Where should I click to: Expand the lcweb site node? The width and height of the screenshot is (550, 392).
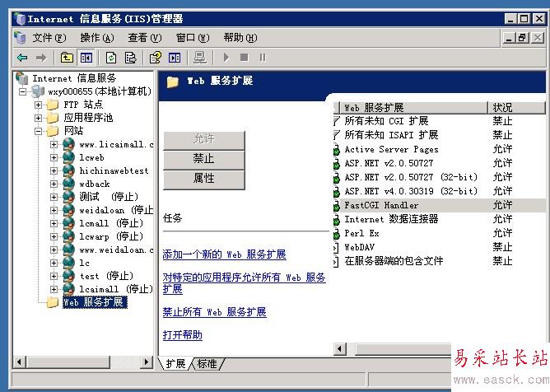54,157
